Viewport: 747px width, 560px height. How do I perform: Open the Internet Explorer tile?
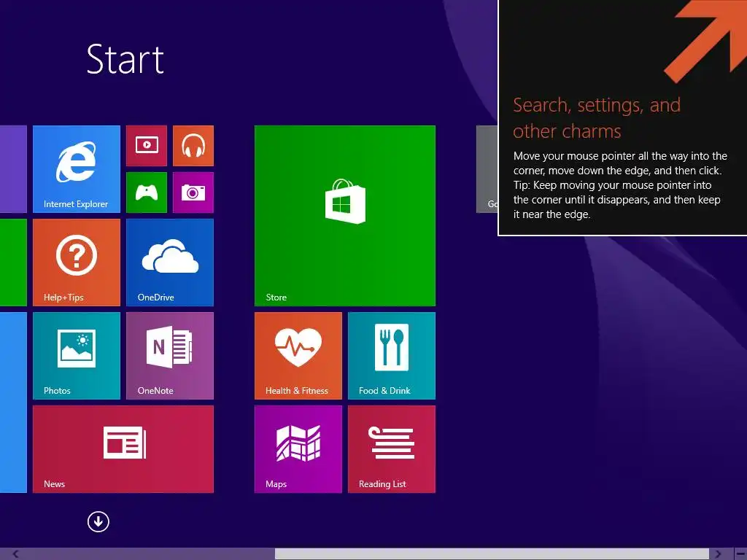[x=76, y=169]
